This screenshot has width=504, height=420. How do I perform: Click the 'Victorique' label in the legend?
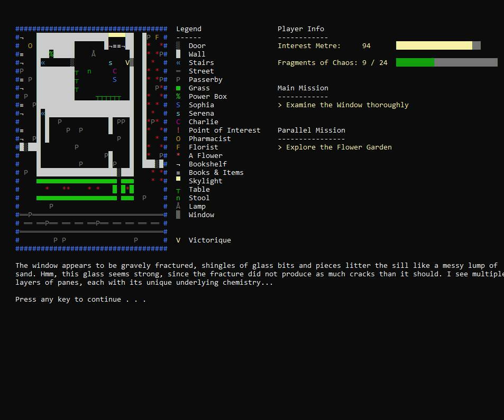209,240
